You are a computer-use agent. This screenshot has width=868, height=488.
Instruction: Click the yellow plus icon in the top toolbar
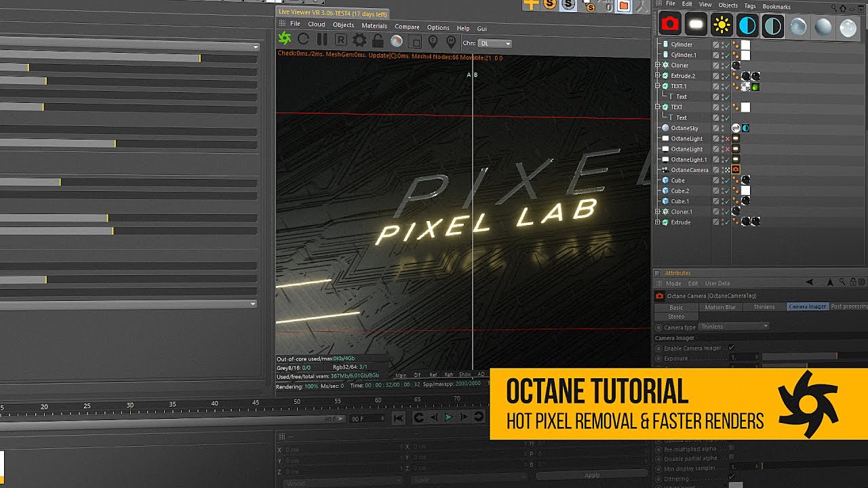(x=531, y=4)
